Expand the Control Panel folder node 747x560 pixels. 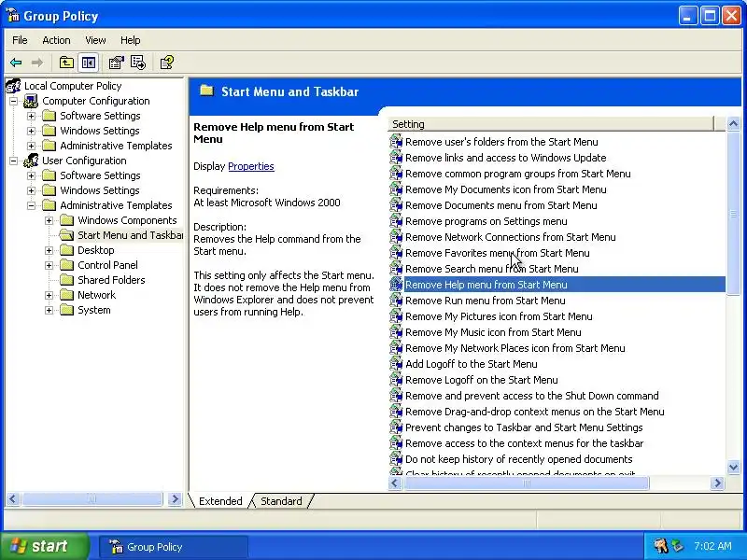[49, 265]
